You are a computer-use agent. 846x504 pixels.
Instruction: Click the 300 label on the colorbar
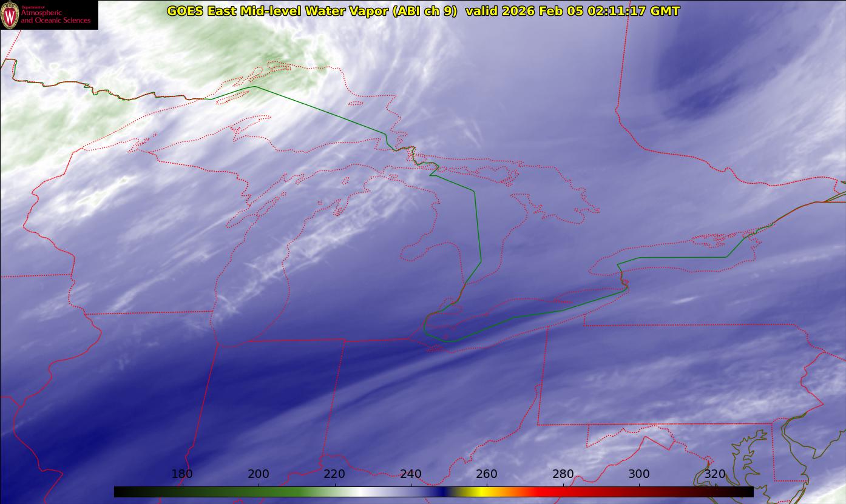[x=639, y=474]
